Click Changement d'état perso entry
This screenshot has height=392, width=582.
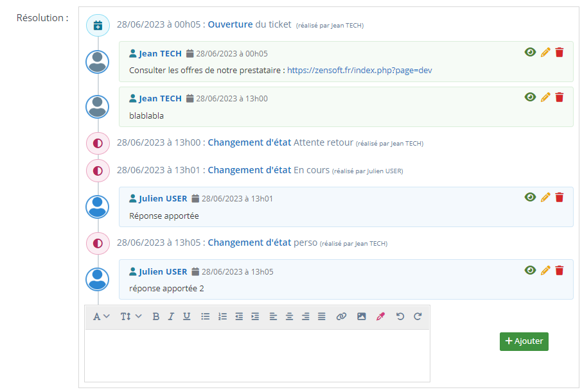click(x=252, y=243)
